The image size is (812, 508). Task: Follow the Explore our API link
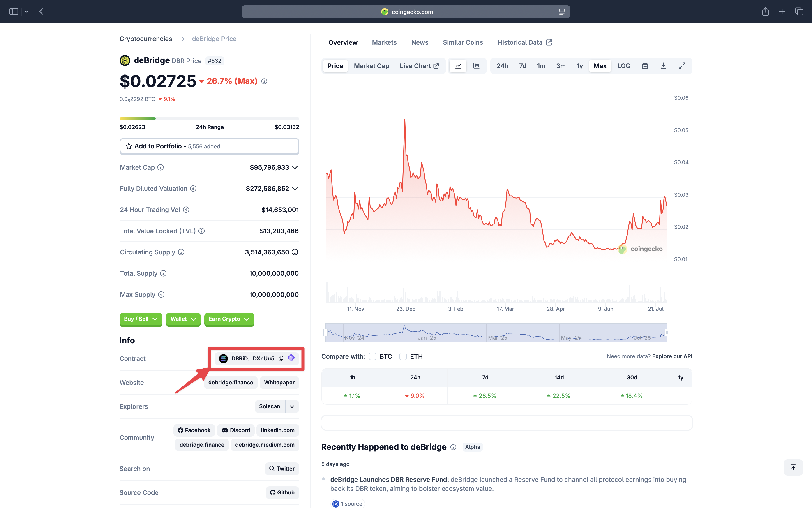[672, 356]
